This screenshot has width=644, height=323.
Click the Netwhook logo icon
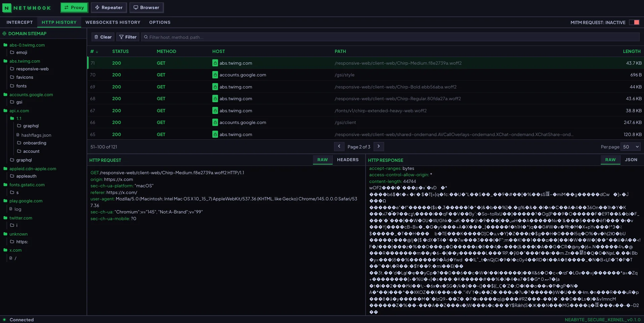pos(6,8)
